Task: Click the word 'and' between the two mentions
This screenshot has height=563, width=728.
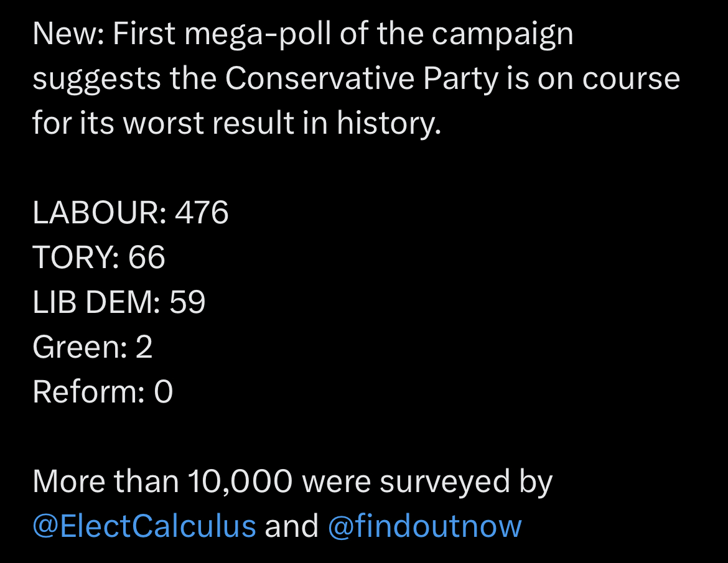Action: tap(292, 526)
